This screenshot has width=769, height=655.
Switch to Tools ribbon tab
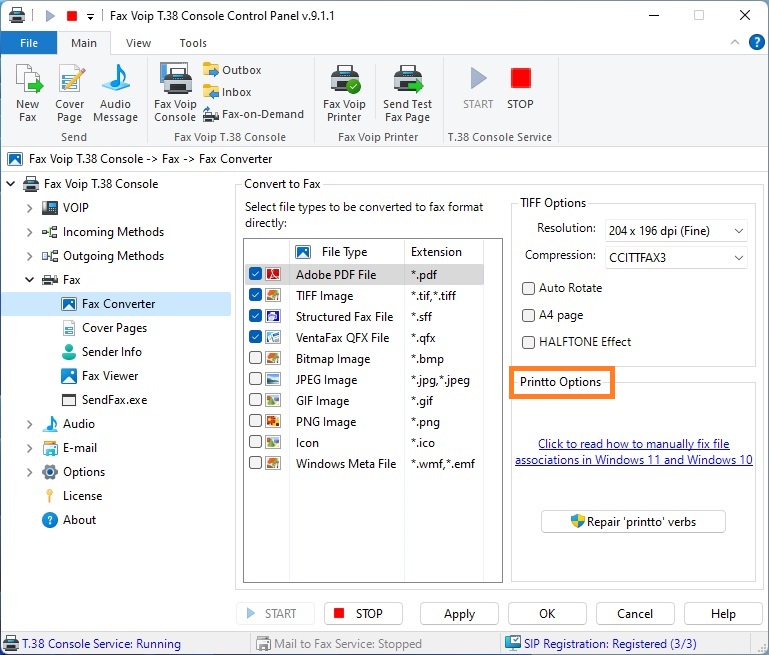(193, 43)
